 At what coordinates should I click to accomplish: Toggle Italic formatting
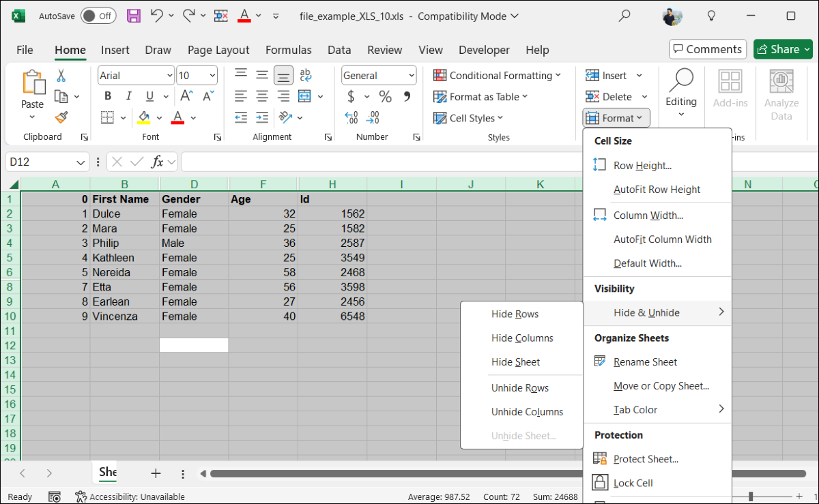(x=128, y=96)
